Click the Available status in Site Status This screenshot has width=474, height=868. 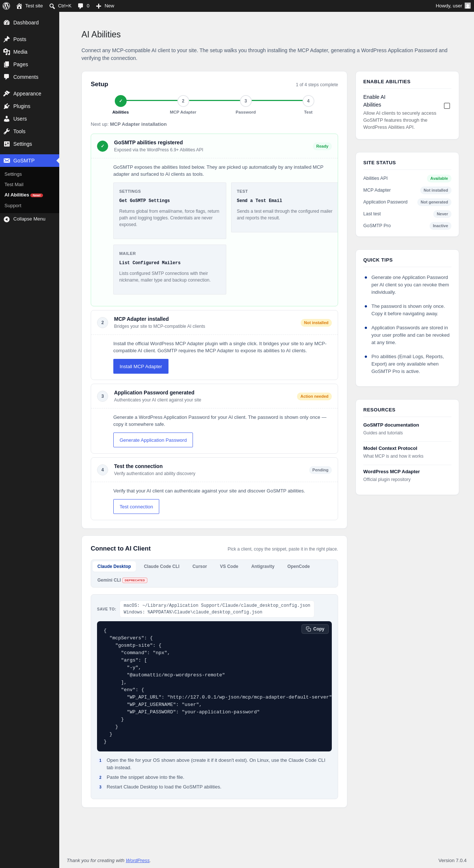[439, 178]
